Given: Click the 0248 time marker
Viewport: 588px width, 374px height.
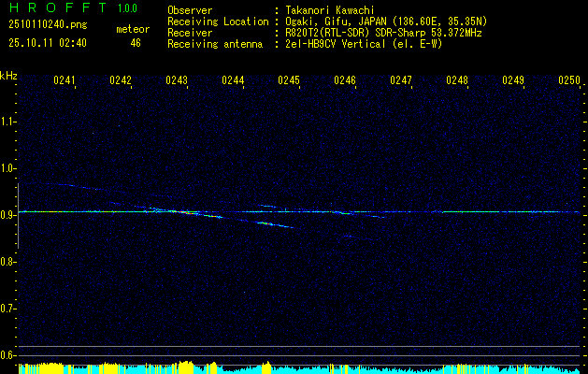Looking at the screenshot, I should click(457, 80).
